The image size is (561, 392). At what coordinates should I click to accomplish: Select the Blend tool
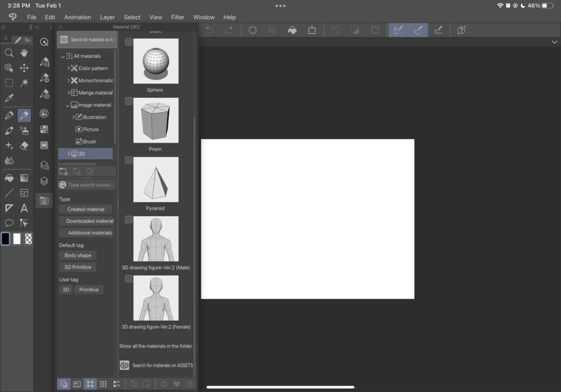pos(9,161)
